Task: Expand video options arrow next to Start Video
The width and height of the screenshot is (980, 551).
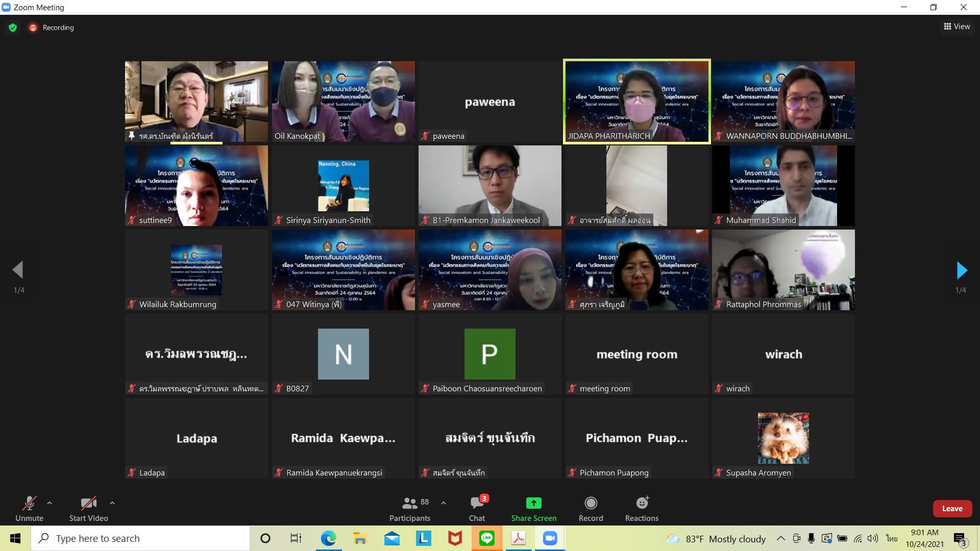Action: (x=112, y=503)
